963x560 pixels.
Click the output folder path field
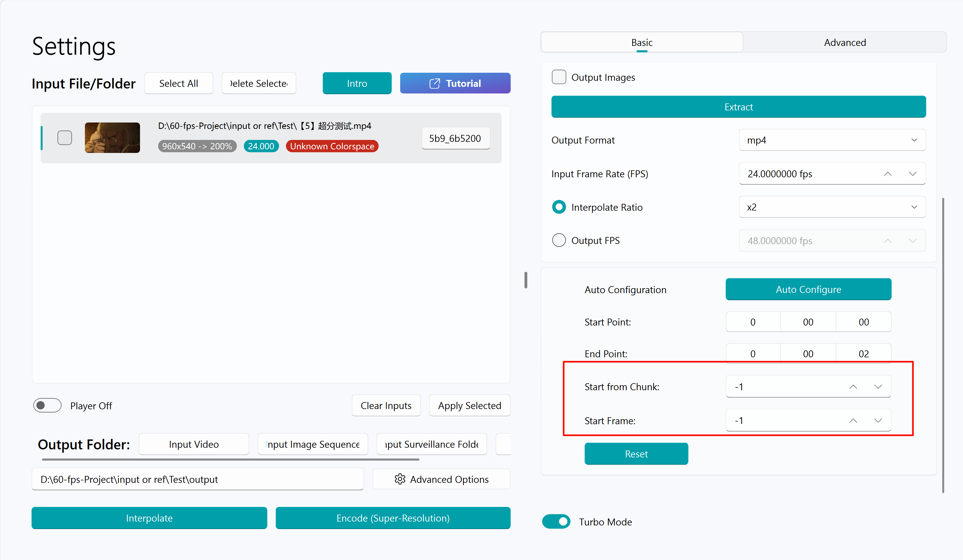coord(197,479)
